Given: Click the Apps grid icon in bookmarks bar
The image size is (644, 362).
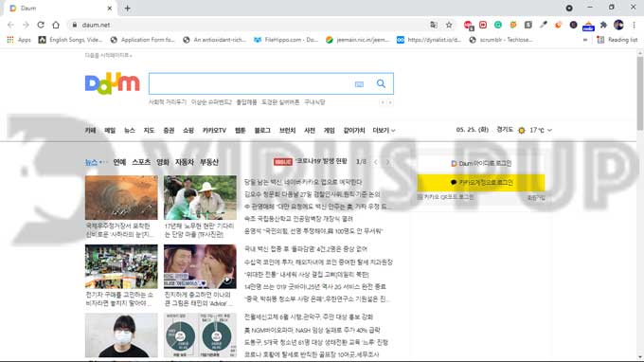Looking at the screenshot, I should click(10, 40).
